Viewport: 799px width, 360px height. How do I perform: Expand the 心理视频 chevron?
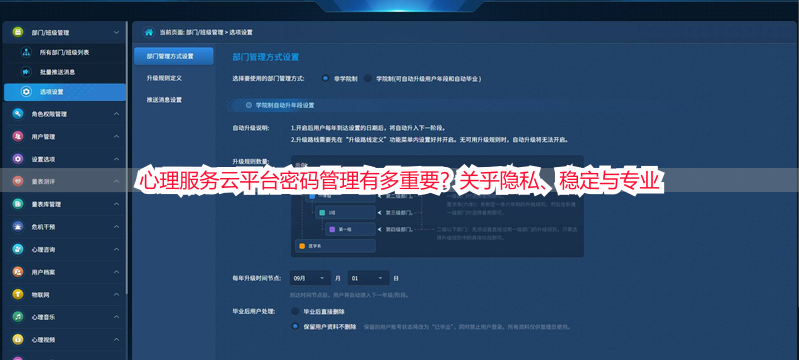116,339
